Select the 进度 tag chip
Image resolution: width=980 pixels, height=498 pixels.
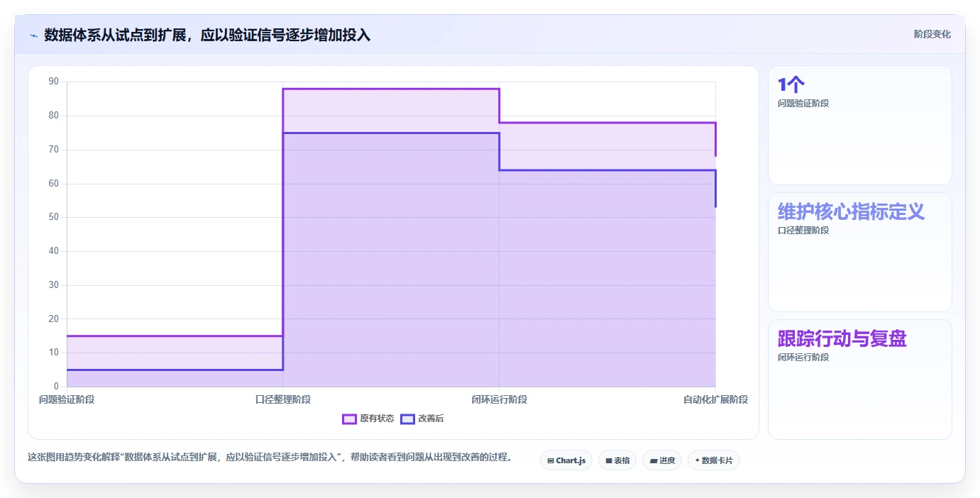click(662, 460)
